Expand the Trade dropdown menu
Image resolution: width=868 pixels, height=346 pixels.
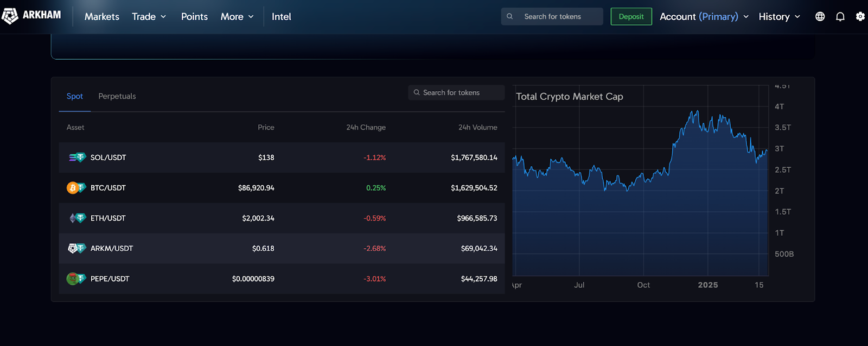149,17
